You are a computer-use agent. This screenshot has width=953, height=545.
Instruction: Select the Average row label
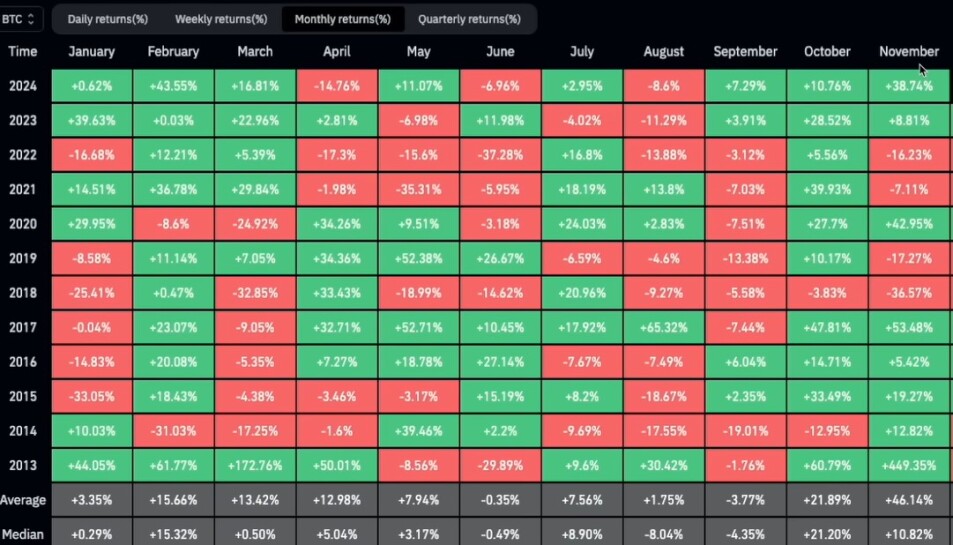point(23,500)
